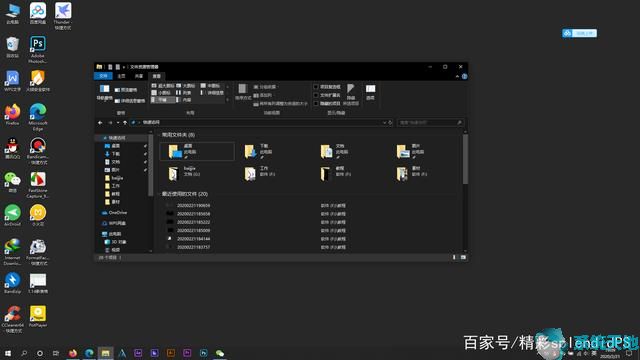Open the Firefox desktop shortcut
The image size is (640, 360).
(12, 115)
